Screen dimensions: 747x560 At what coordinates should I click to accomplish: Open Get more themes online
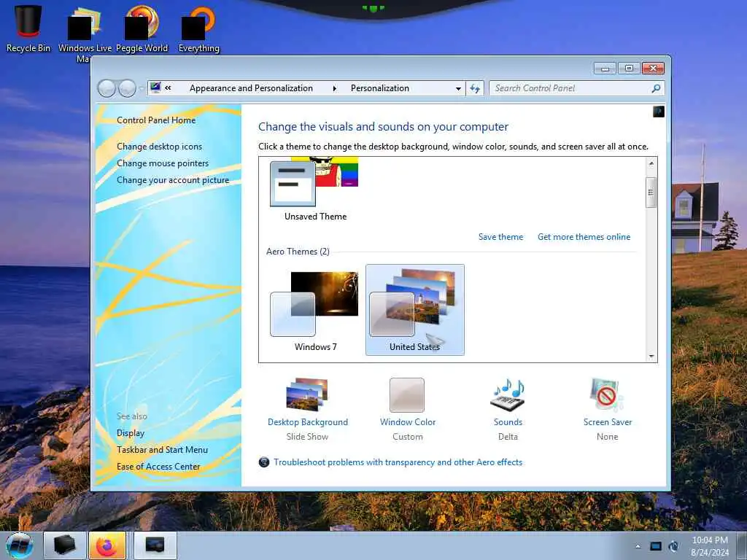click(584, 237)
